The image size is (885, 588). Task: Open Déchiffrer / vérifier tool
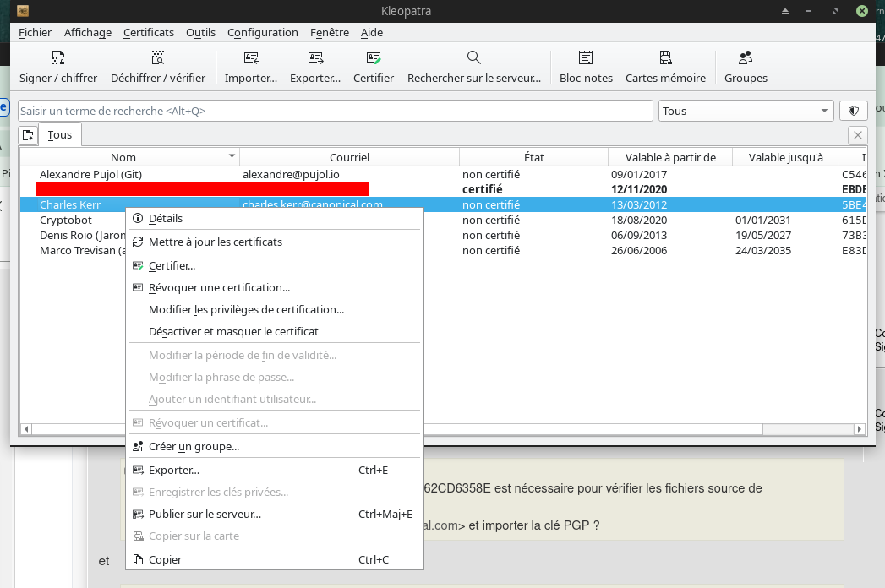[158, 67]
